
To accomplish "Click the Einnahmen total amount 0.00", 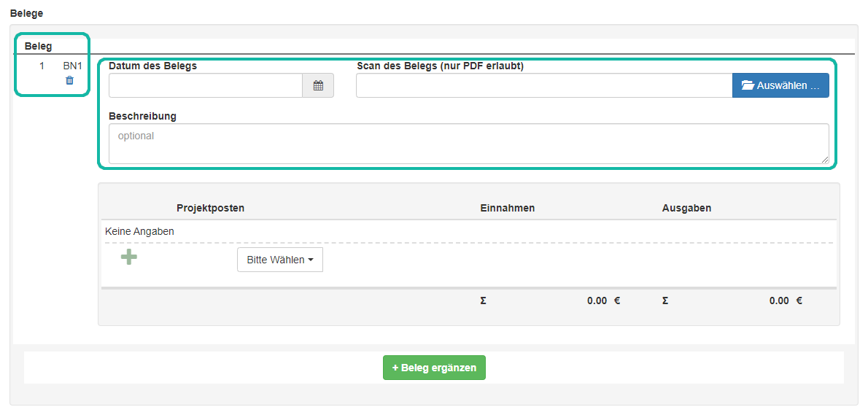I will [597, 300].
